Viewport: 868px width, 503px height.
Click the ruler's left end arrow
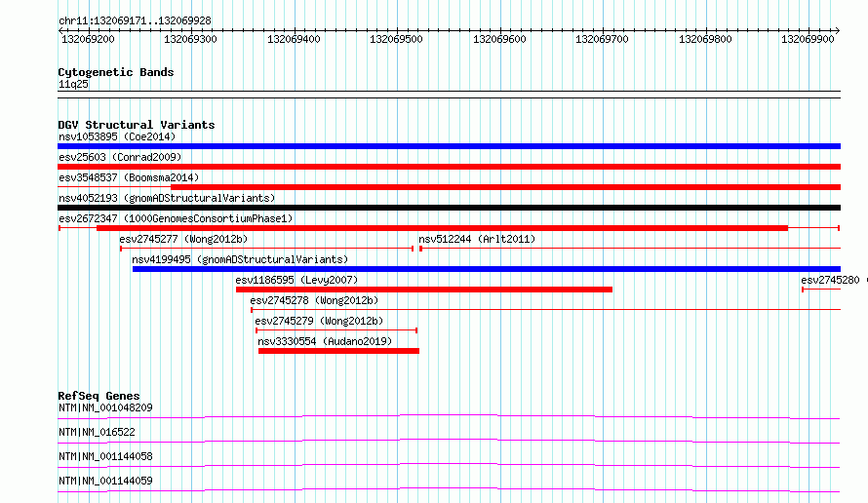coord(60,30)
